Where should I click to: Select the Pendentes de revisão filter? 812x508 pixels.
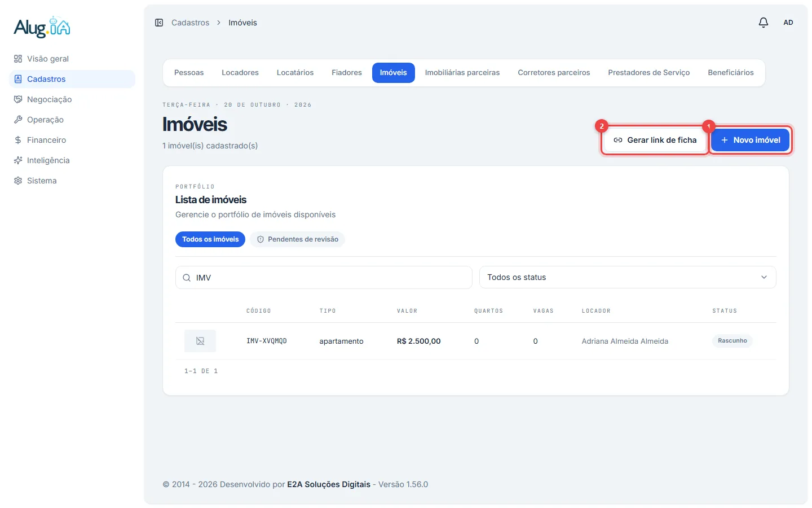(x=297, y=239)
